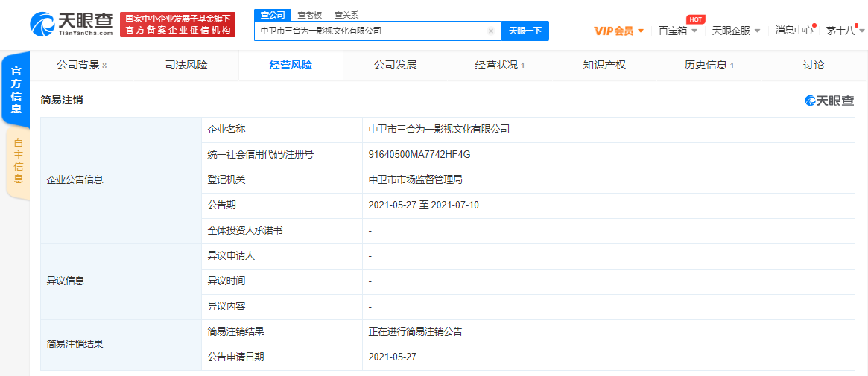Image resolution: width=868 pixels, height=376 pixels.
Task: Click the 国家中小企业发展子基金 red banner
Action: 177,25
